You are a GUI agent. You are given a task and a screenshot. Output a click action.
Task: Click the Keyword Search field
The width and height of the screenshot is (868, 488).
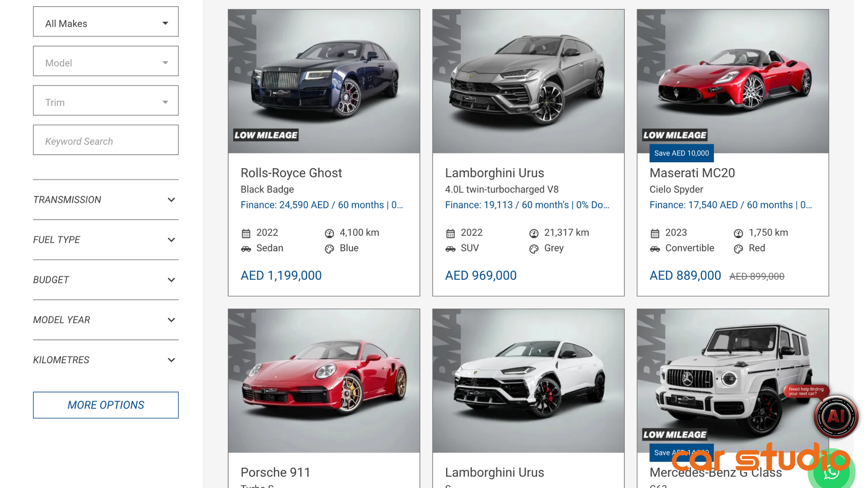(x=105, y=140)
